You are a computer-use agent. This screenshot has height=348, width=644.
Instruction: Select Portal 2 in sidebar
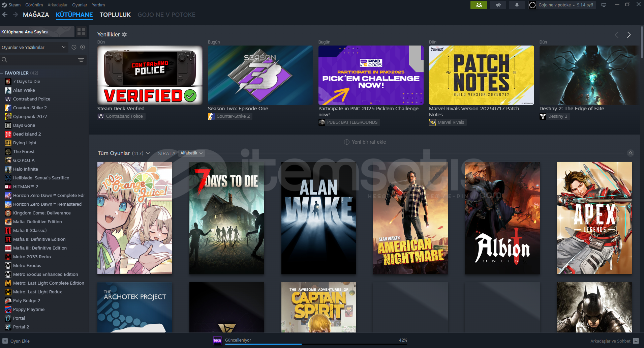coord(44,327)
